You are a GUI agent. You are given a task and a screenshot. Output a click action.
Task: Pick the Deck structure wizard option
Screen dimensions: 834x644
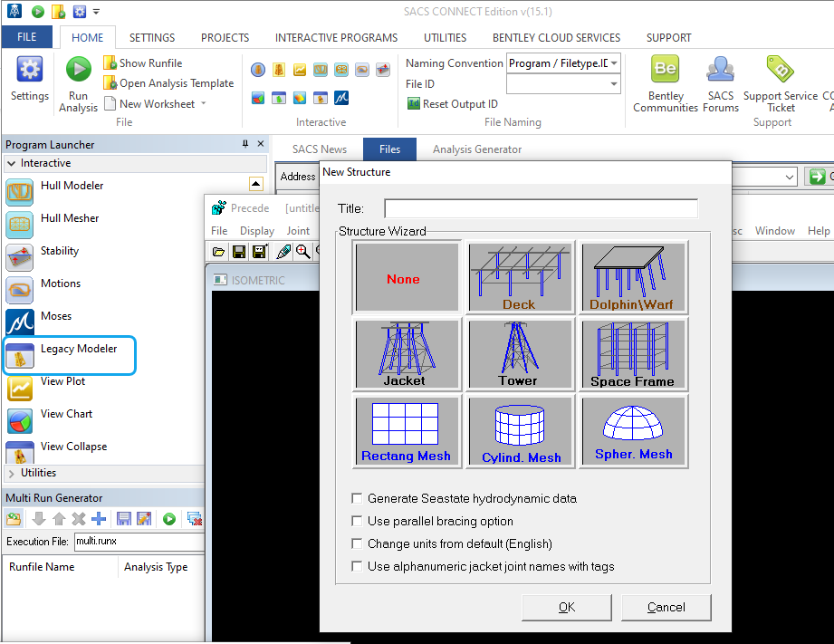(x=519, y=277)
